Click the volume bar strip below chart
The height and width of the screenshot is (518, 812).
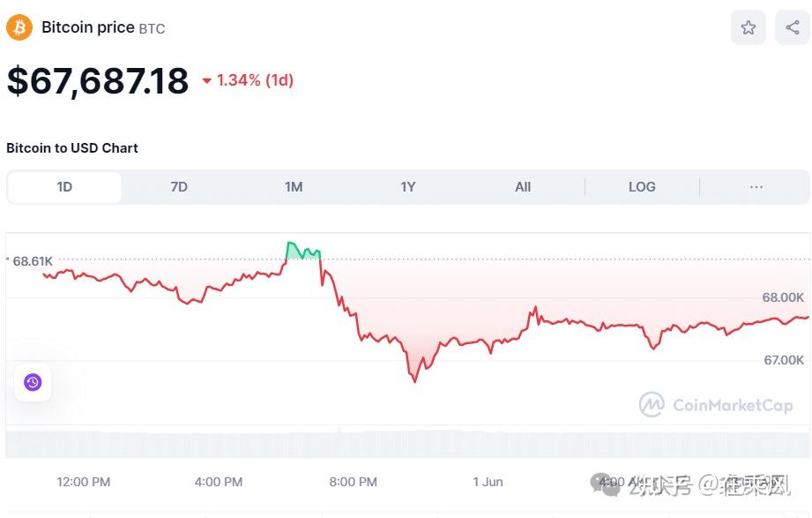coord(406,443)
